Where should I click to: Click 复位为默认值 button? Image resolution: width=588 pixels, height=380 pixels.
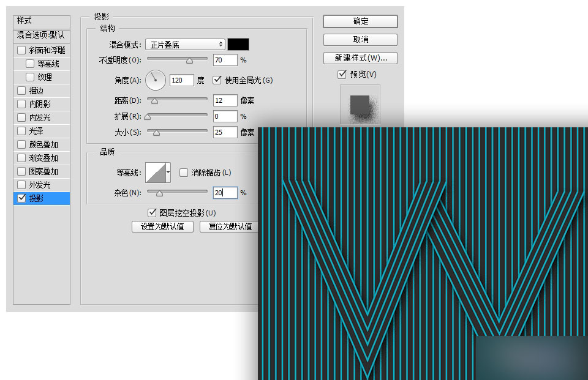230,227
